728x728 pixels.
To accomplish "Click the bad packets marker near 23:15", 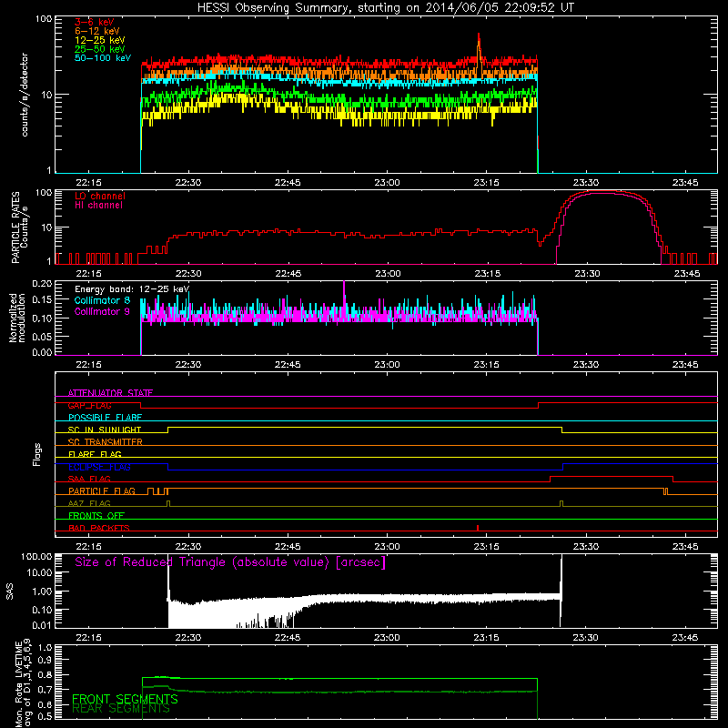I will coord(478,528).
